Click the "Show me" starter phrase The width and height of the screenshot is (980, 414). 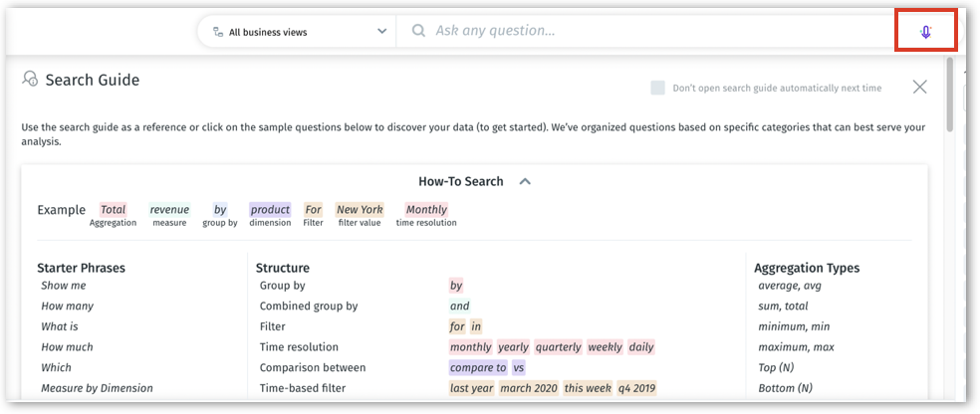(x=63, y=286)
